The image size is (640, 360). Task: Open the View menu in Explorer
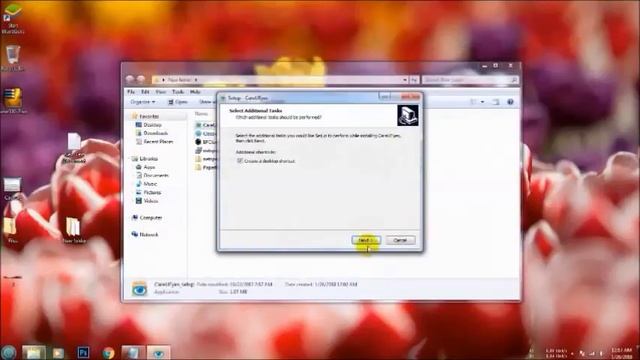[x=160, y=92]
